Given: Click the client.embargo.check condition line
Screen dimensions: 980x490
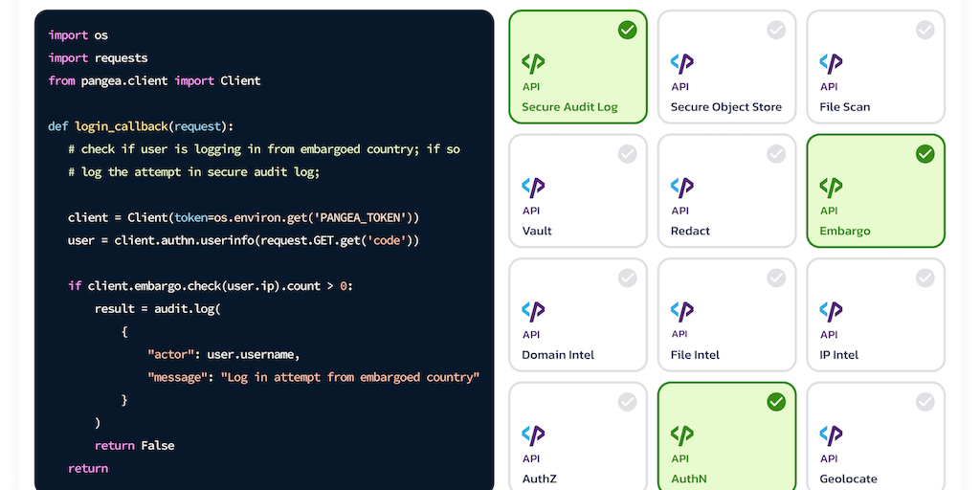Looking at the screenshot, I should pos(211,285).
